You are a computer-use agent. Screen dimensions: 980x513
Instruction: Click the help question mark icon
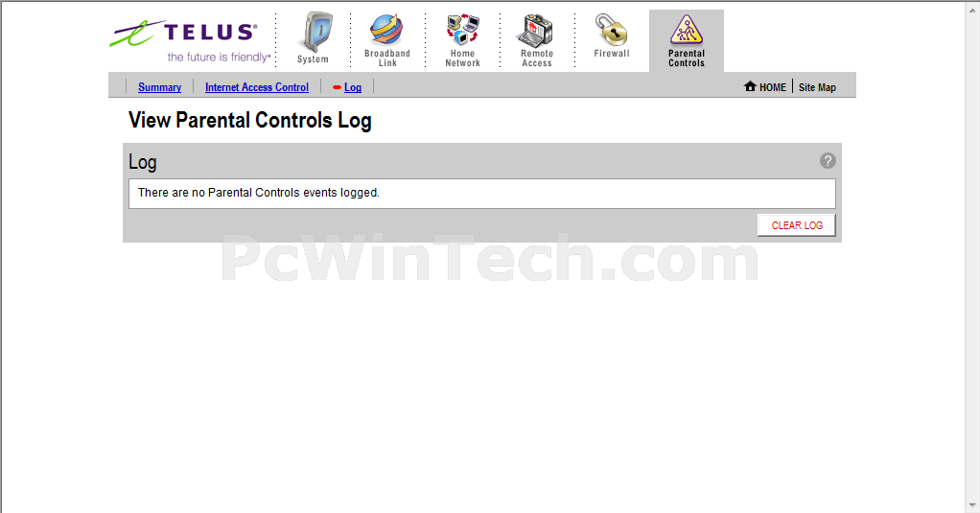[x=828, y=160]
